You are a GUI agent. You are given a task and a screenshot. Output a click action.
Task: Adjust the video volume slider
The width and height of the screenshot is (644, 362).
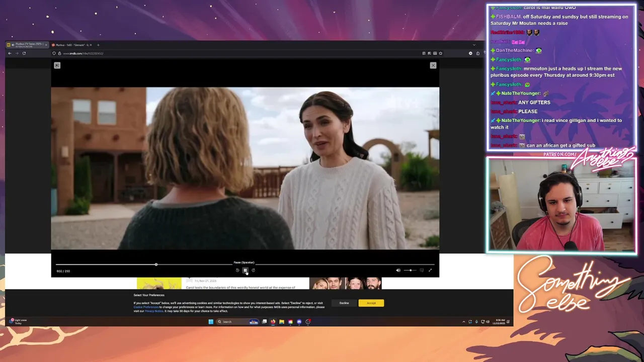pyautogui.click(x=410, y=270)
